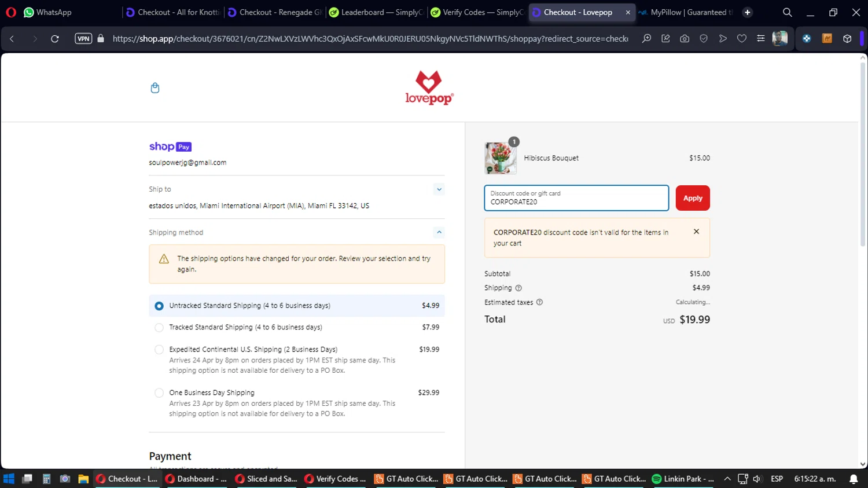
Task: Click the Payment heading
Action: (x=170, y=456)
